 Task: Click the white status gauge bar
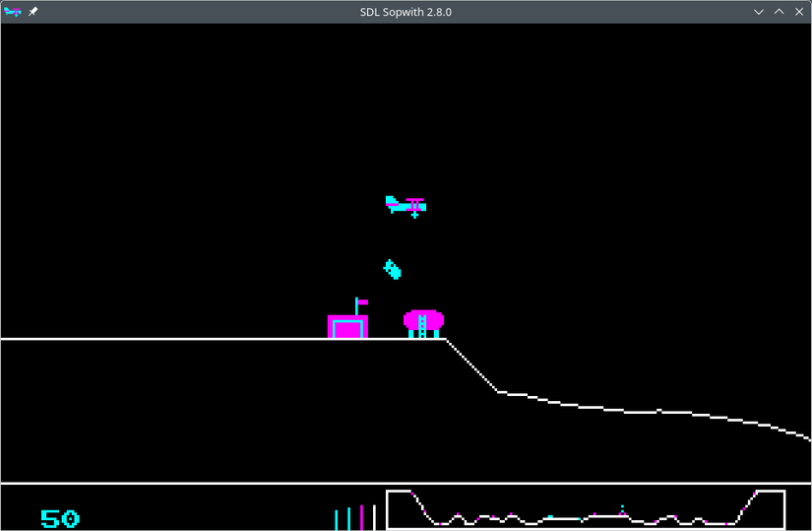tap(374, 517)
